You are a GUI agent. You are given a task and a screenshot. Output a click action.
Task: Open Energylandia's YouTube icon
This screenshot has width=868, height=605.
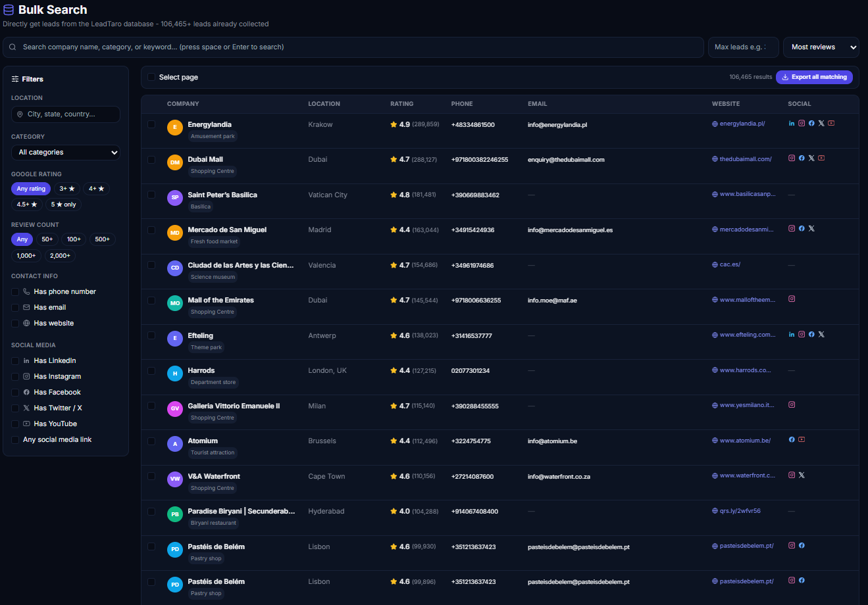[x=831, y=124]
